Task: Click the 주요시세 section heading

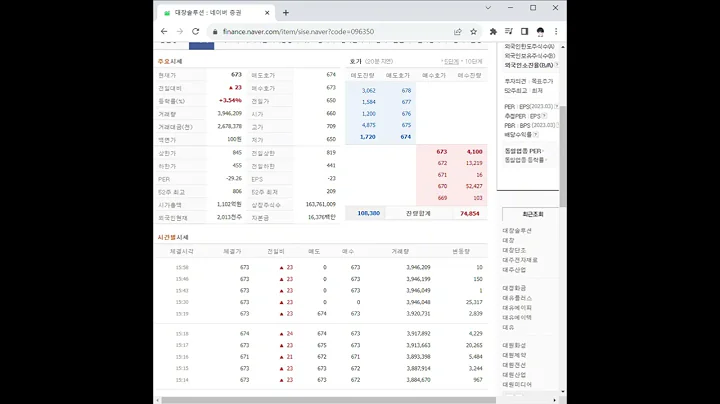Action: [170, 61]
